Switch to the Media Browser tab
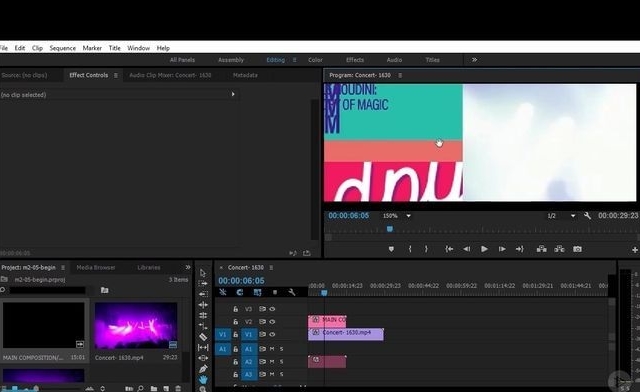 tap(96, 267)
